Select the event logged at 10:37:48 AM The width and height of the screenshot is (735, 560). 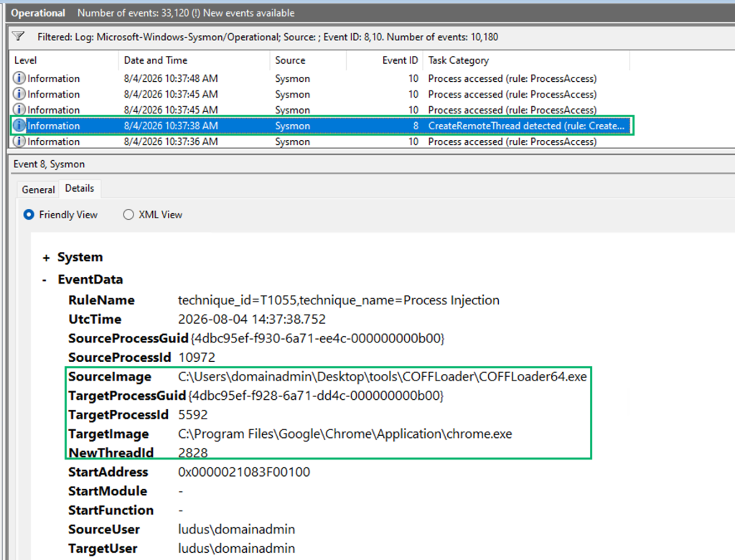point(321,78)
